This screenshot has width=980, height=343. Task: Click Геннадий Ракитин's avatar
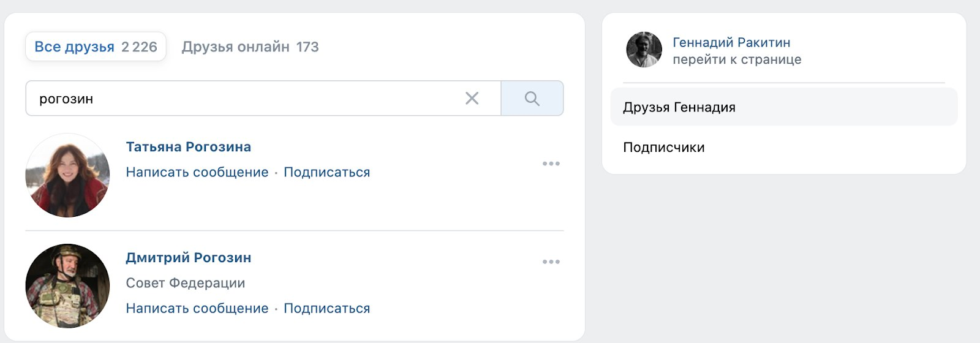pos(644,50)
